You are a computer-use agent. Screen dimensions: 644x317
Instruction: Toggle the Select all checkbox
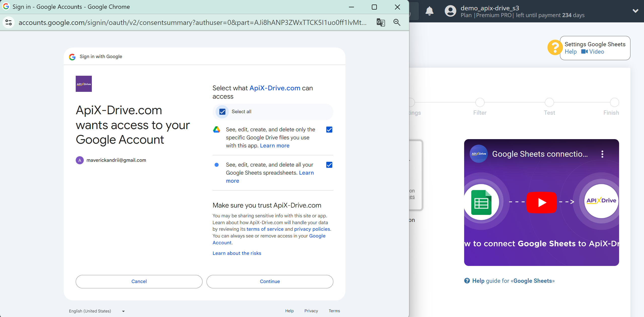(x=222, y=111)
